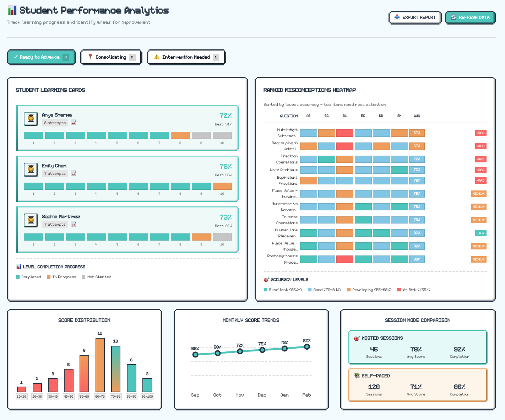Click the target icon in Hosted Sessions
The height and width of the screenshot is (420, 505).
point(357,338)
